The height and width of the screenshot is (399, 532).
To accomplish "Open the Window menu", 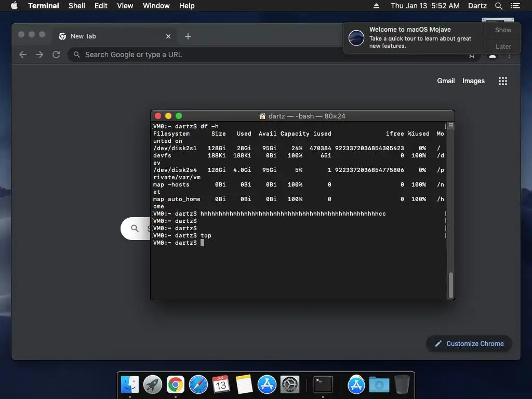I will point(156,6).
